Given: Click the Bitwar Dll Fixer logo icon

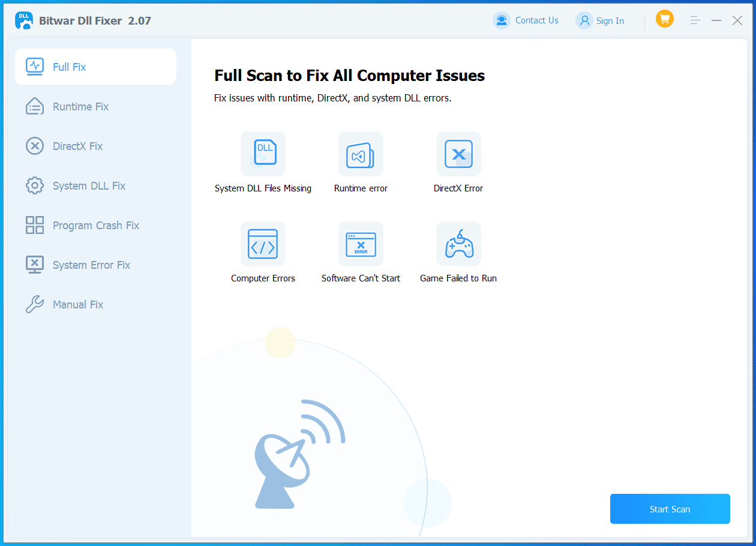Looking at the screenshot, I should (24, 20).
